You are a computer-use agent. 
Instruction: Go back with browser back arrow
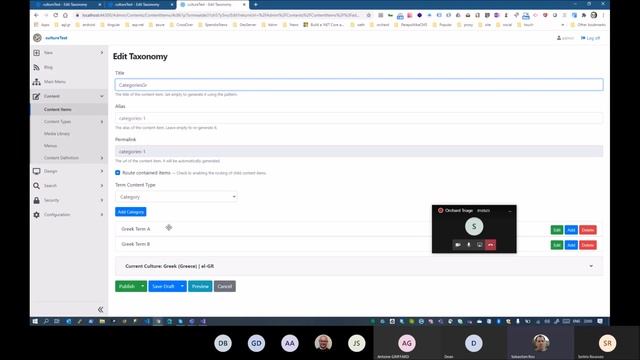tap(36, 15)
